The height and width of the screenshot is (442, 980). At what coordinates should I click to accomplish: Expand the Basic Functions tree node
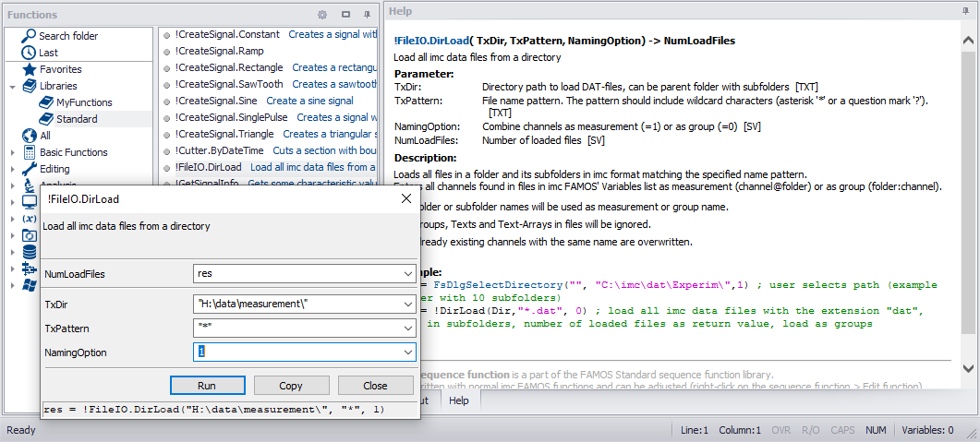click(x=12, y=152)
